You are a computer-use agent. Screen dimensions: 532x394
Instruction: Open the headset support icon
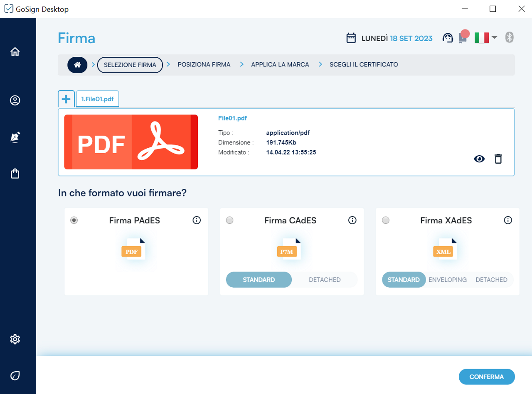click(x=448, y=38)
